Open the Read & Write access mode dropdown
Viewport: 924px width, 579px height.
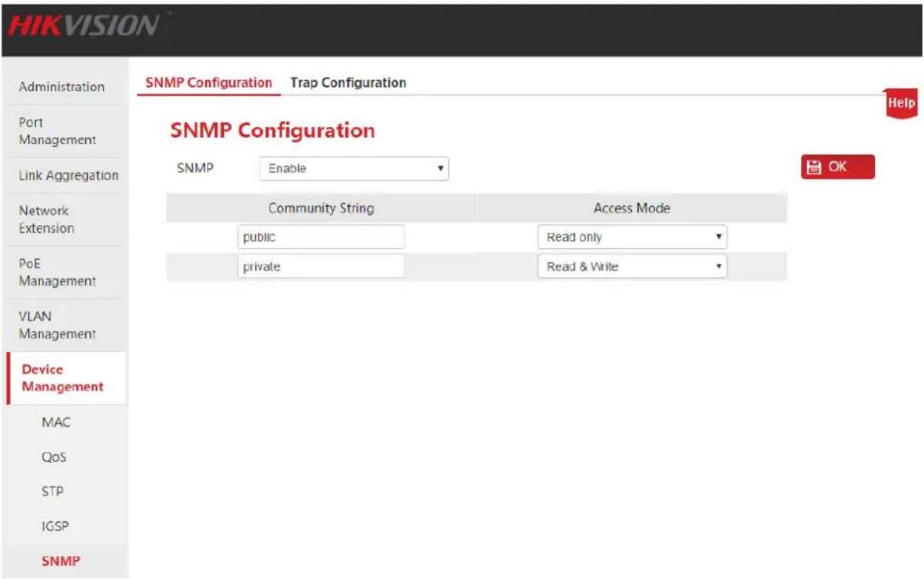[632, 267]
